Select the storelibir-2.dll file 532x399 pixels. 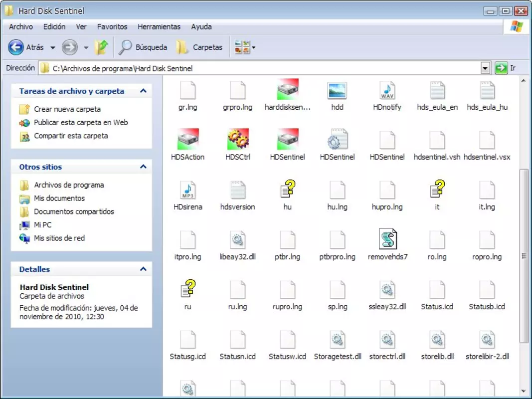point(487,339)
